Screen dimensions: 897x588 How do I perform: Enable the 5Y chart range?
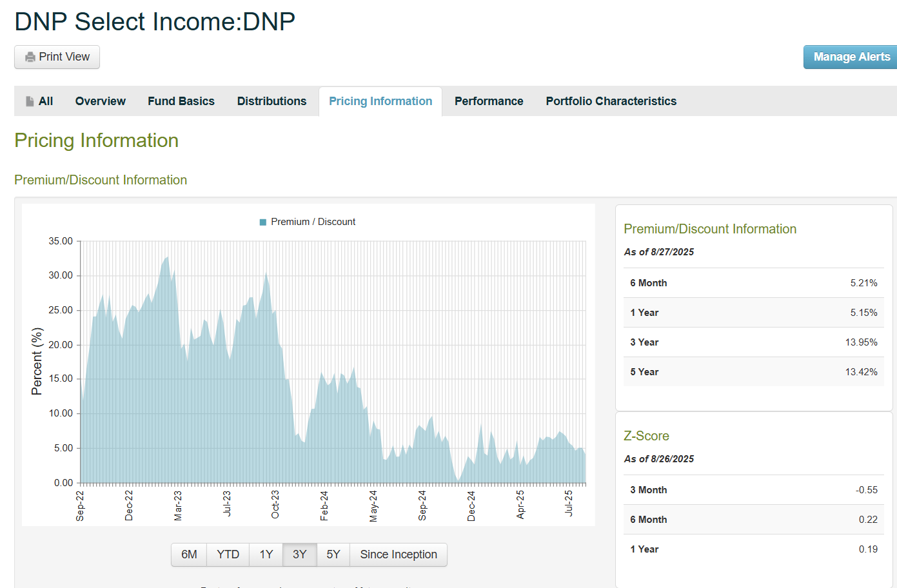pyautogui.click(x=333, y=554)
